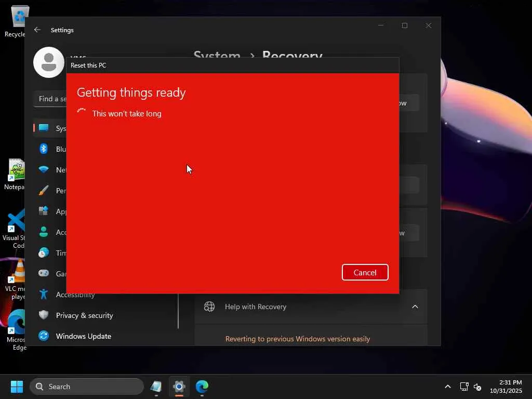The width and height of the screenshot is (532, 399).
Task: Open the notepad-like app on taskbar
Action: 156,387
